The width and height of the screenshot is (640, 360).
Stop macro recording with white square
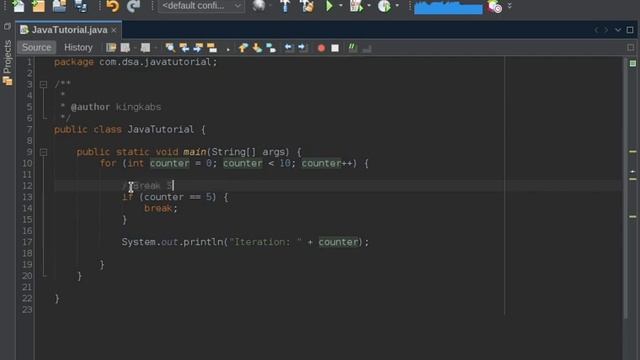335,48
